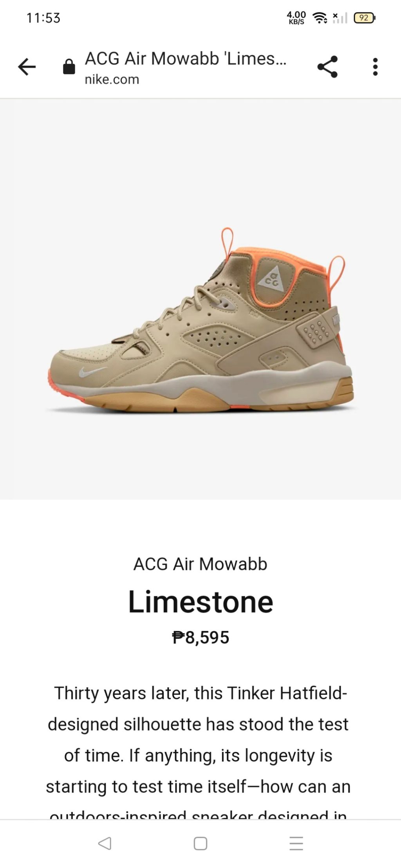The image size is (401, 868).
Task: Tap the Android home square button
Action: click(x=200, y=843)
